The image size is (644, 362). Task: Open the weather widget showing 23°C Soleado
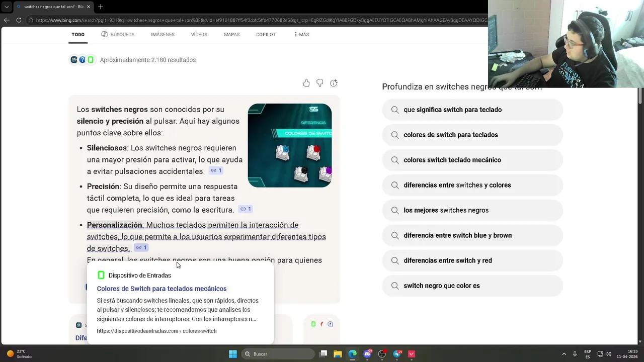(19, 354)
